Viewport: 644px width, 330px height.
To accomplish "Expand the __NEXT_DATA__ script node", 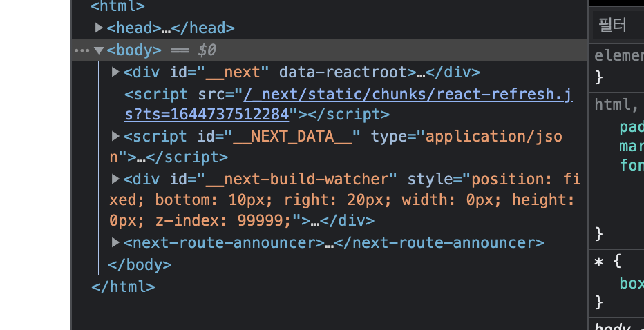I will pyautogui.click(x=116, y=136).
